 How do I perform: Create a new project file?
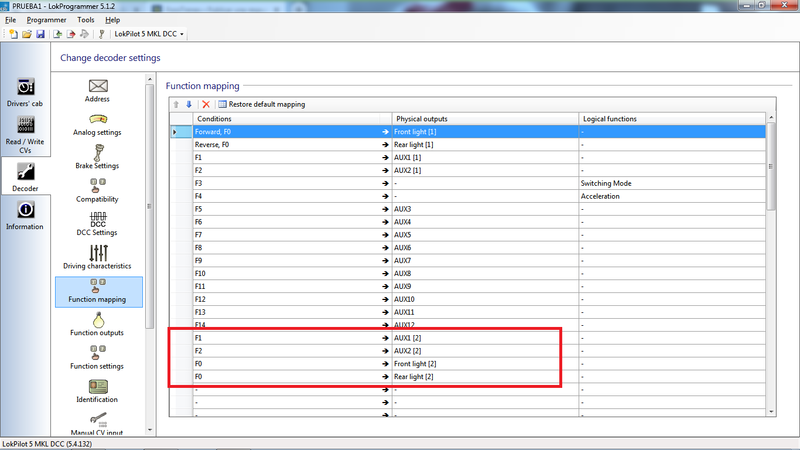tap(13, 34)
